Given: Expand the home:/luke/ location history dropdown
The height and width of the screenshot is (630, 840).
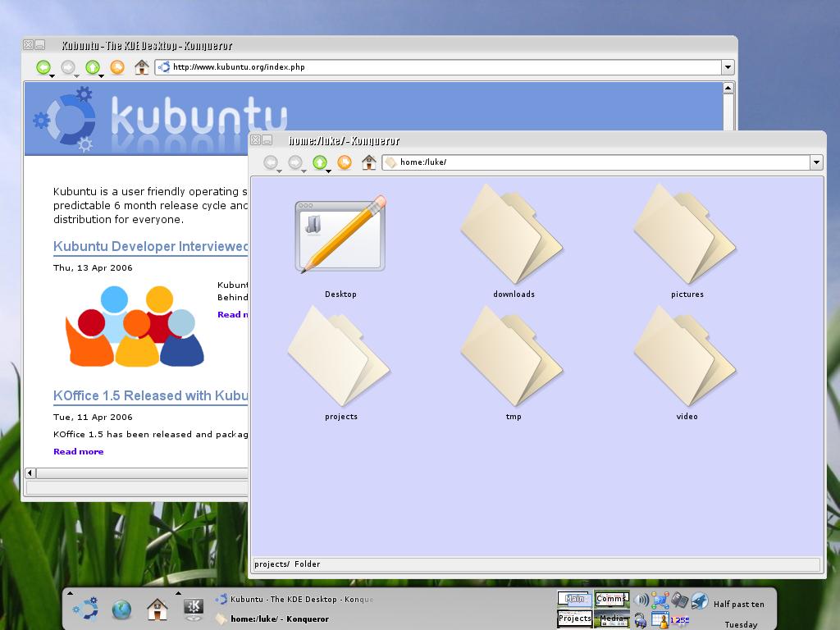Looking at the screenshot, I should (816, 162).
